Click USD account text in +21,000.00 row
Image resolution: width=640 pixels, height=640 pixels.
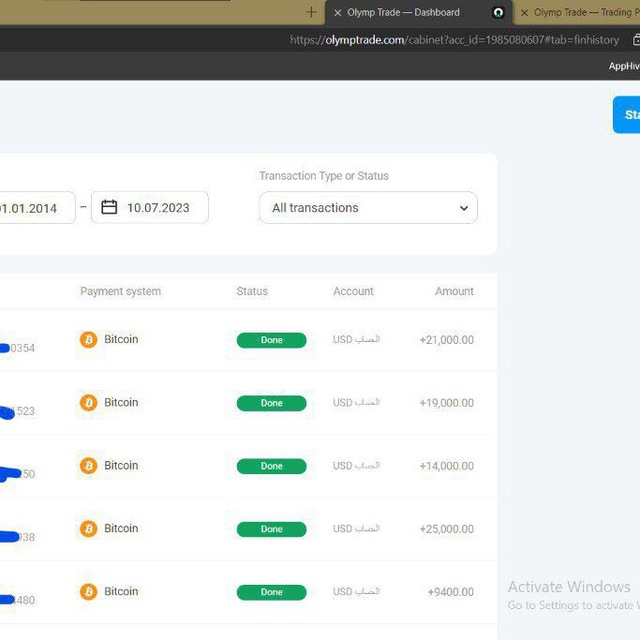coord(356,340)
